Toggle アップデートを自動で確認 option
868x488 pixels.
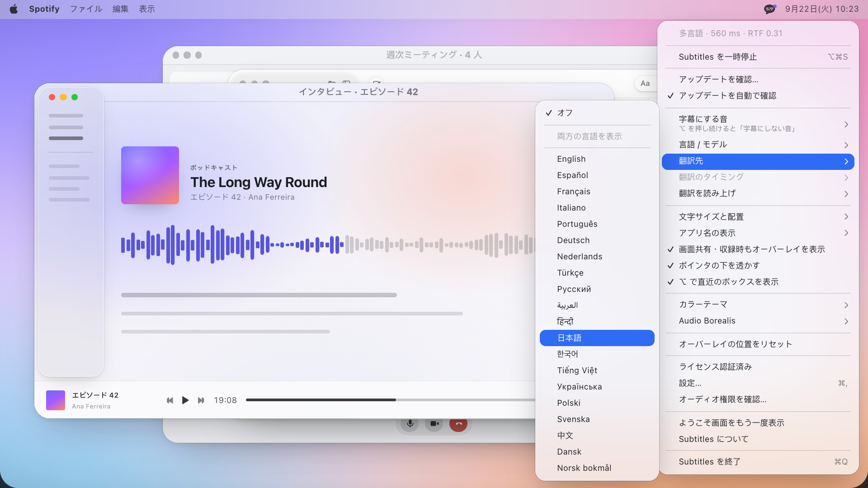758,96
